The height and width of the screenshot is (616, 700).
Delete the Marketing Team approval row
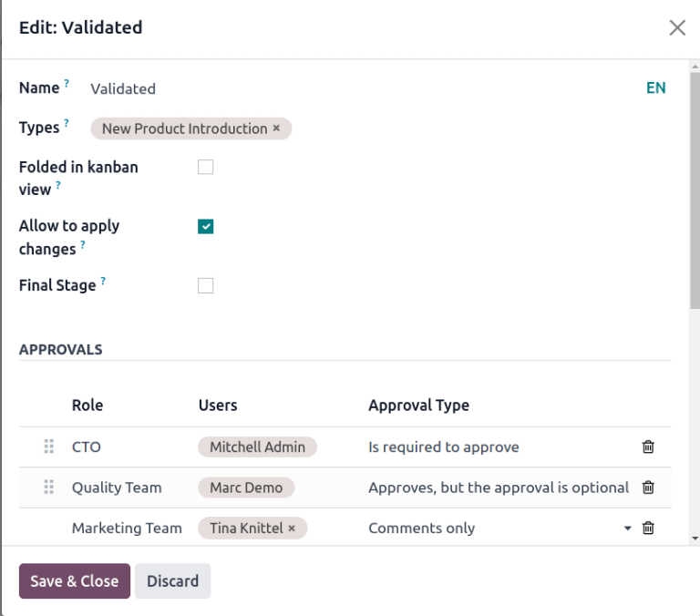coord(648,528)
